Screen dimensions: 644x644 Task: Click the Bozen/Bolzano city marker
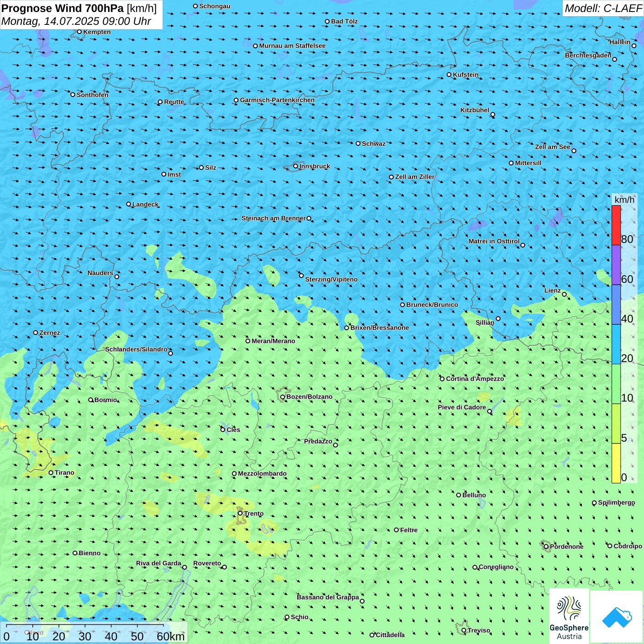click(x=282, y=397)
